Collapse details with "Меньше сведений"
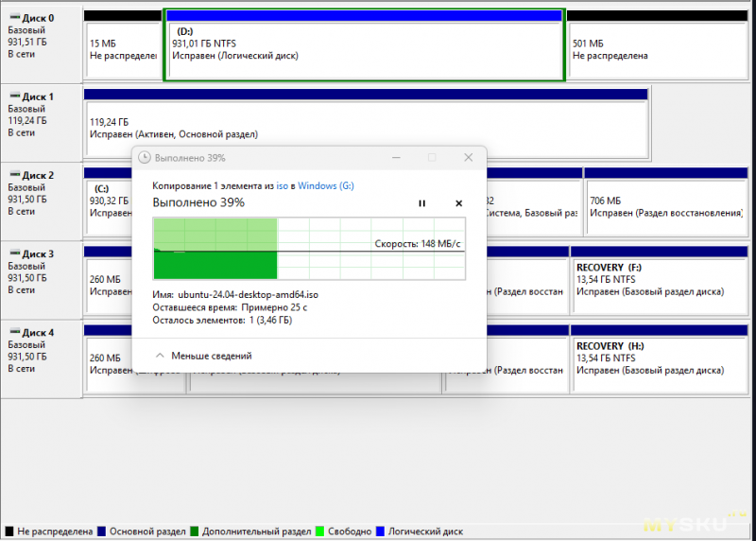 point(212,356)
